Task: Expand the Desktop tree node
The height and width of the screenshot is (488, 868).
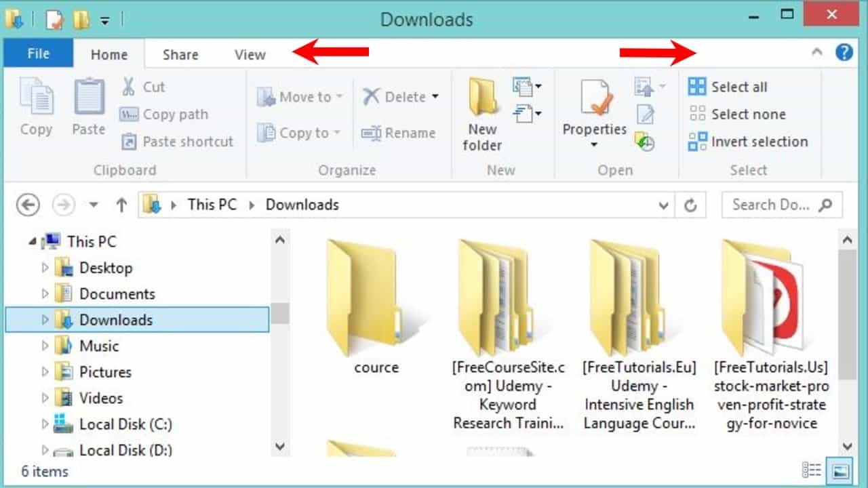Action: (x=45, y=268)
